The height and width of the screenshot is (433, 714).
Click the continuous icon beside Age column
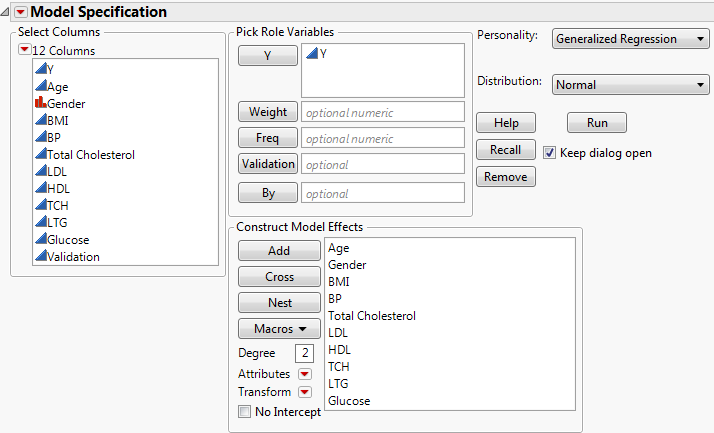(40, 86)
